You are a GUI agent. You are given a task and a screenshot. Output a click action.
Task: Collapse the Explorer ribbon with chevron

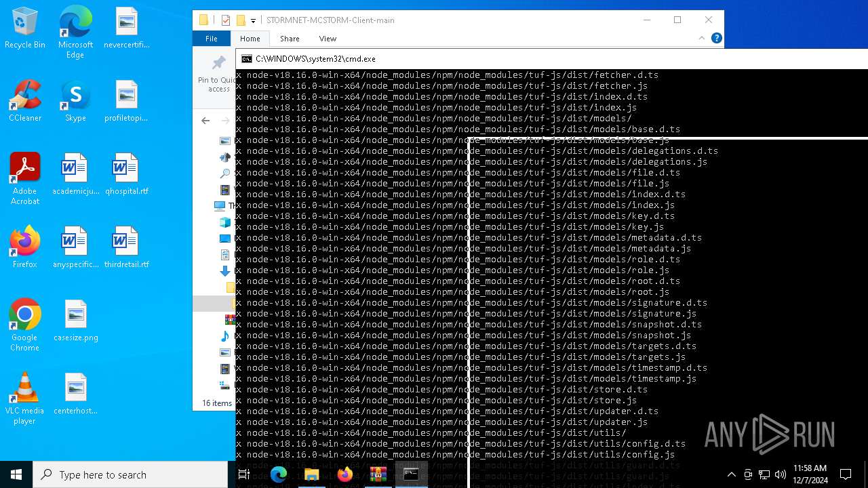[702, 39]
